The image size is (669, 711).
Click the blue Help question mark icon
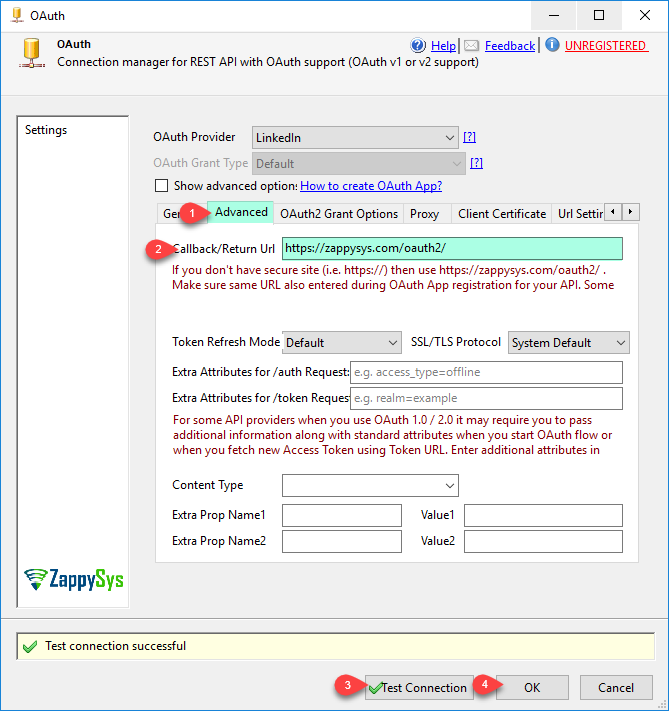(x=418, y=45)
